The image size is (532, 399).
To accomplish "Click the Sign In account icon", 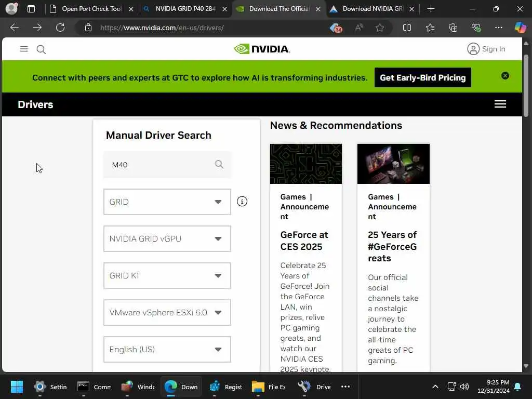I will tap(473, 49).
